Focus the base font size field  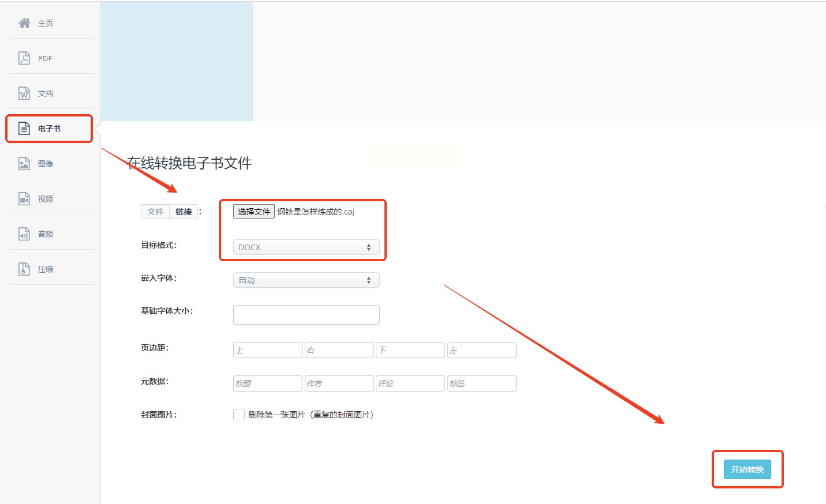point(307,315)
